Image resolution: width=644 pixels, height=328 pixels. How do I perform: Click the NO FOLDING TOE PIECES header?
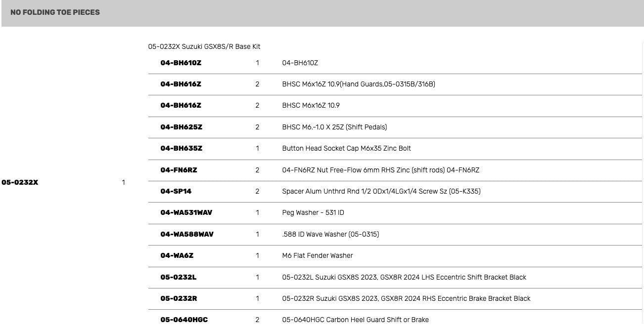click(x=55, y=12)
